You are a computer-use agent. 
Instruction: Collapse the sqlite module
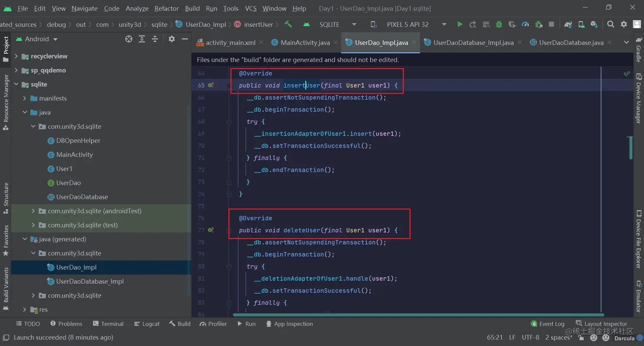(x=16, y=84)
